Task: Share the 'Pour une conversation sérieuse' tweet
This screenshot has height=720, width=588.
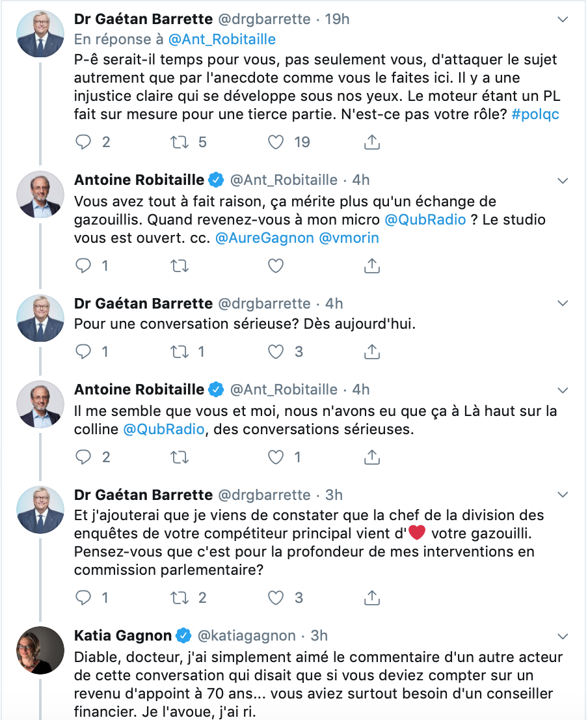Action: click(372, 352)
